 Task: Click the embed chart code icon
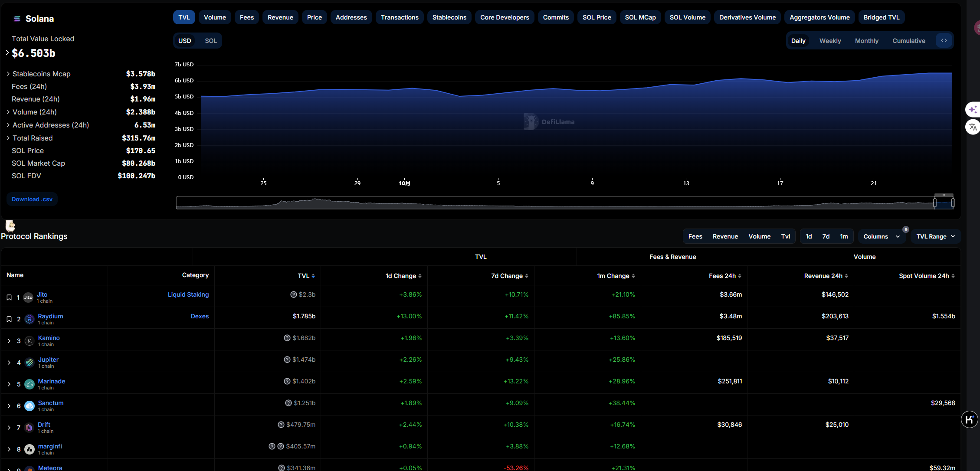coord(944,40)
